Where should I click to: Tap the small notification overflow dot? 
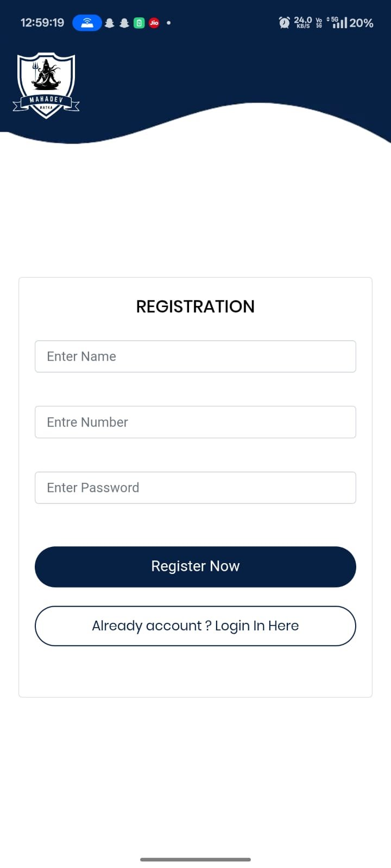tap(169, 23)
